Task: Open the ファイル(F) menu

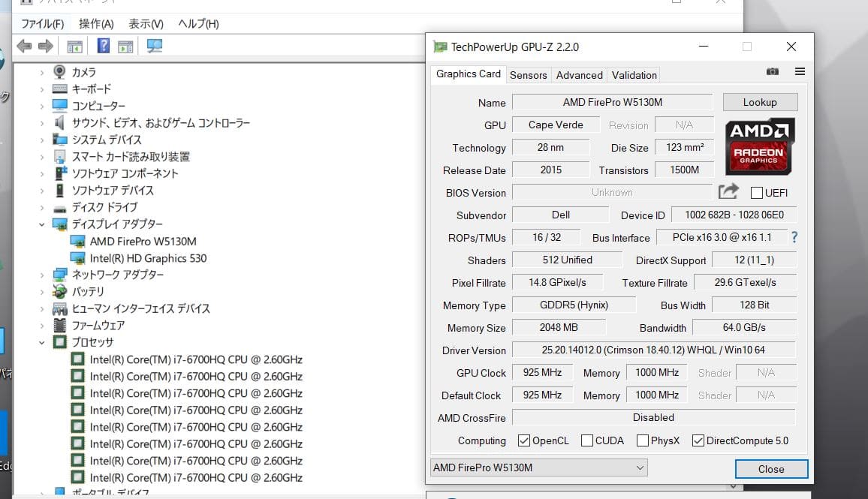Action: (x=43, y=24)
